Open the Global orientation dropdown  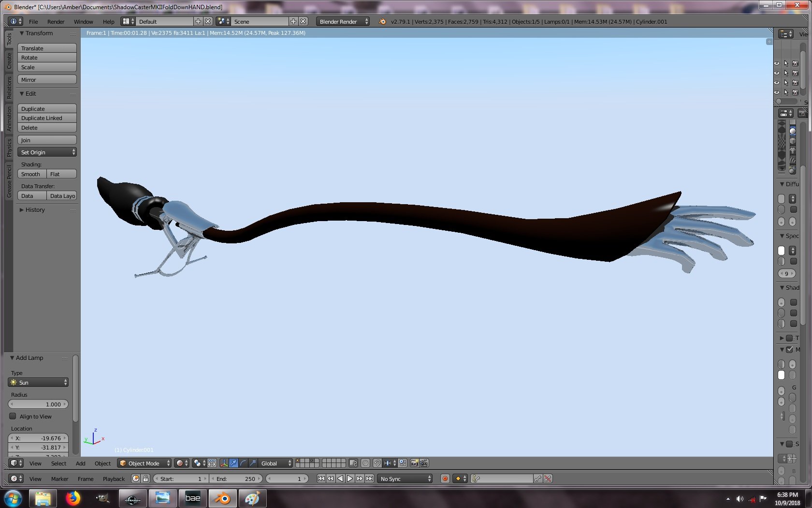point(275,463)
